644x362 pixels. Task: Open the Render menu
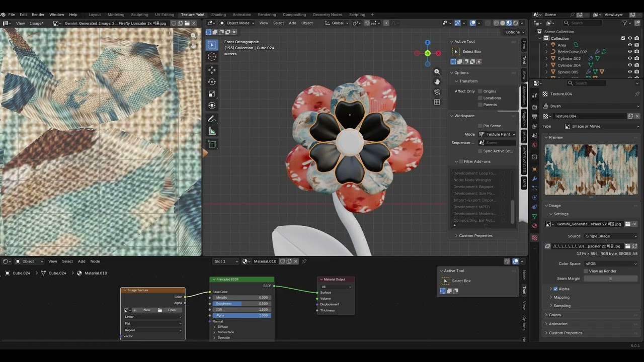click(38, 15)
